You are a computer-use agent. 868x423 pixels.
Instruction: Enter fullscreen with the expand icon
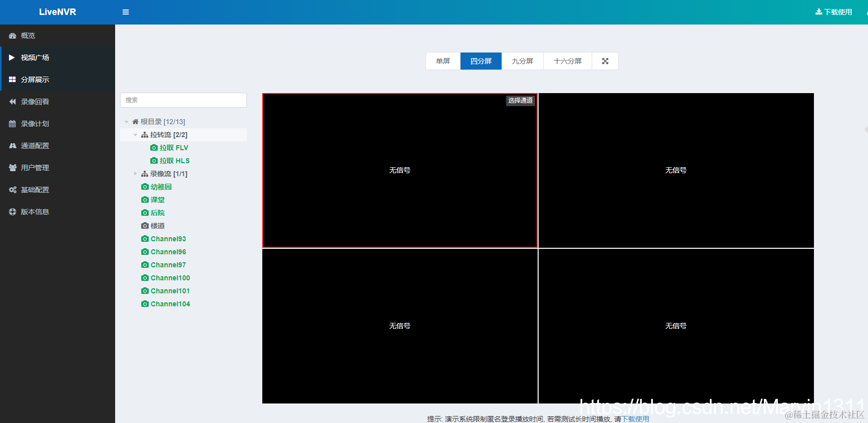tap(605, 61)
